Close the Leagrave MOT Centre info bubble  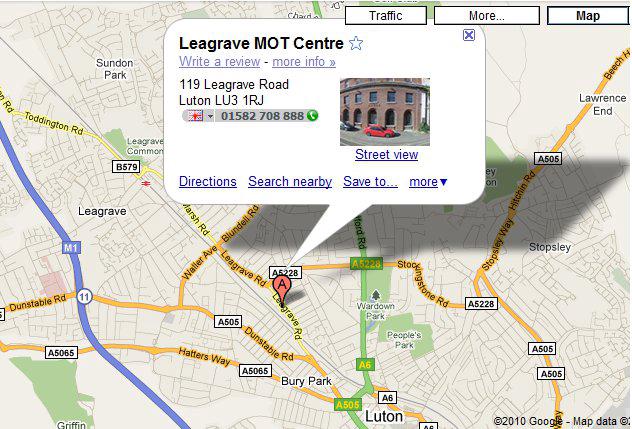[x=469, y=35]
